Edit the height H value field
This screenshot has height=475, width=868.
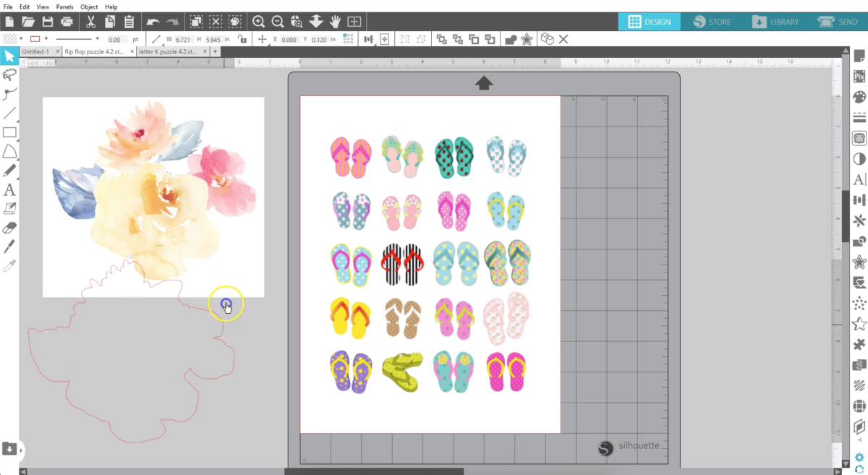[215, 39]
